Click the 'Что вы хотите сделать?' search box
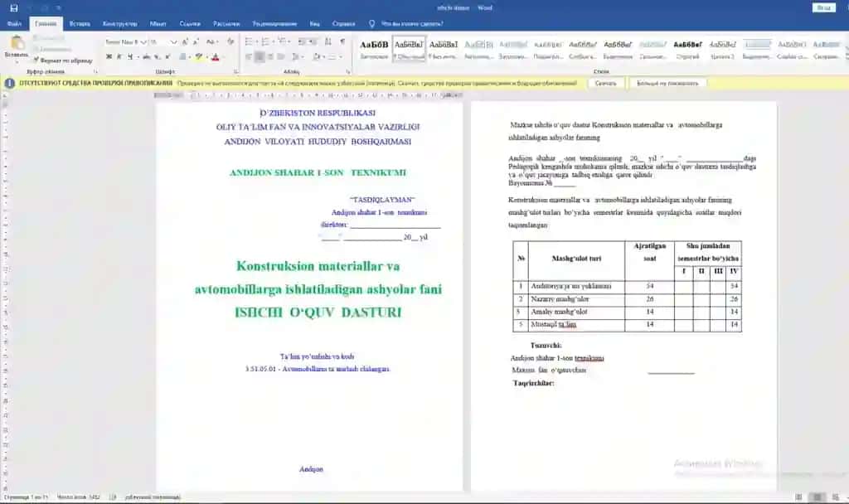Screen dimensions: 849x504 point(411,24)
